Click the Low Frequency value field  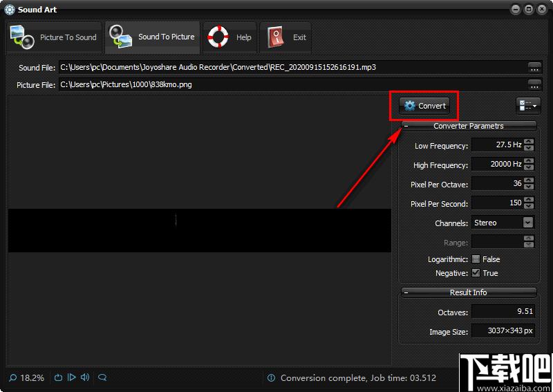497,145
